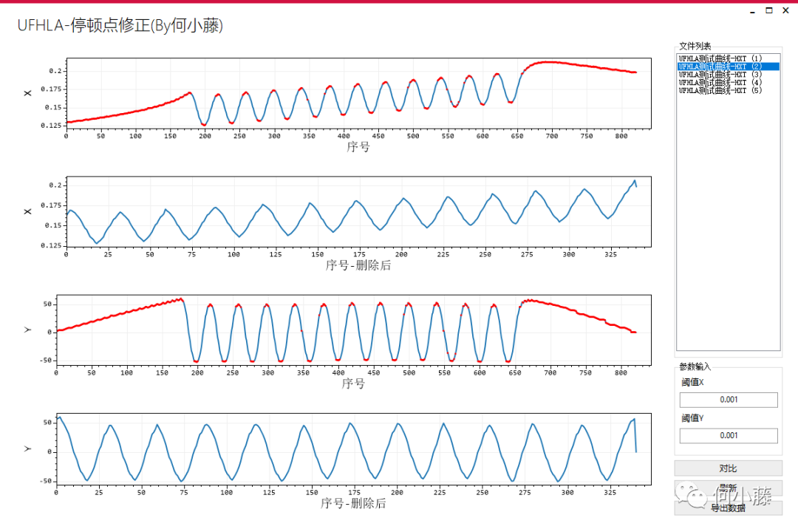Viewport: 798px width, 532px height.
Task: Click the 对比 compare button
Action: click(x=729, y=468)
